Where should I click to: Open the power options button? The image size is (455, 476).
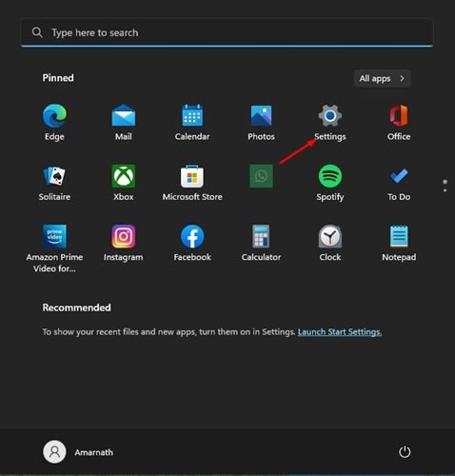[x=405, y=452]
